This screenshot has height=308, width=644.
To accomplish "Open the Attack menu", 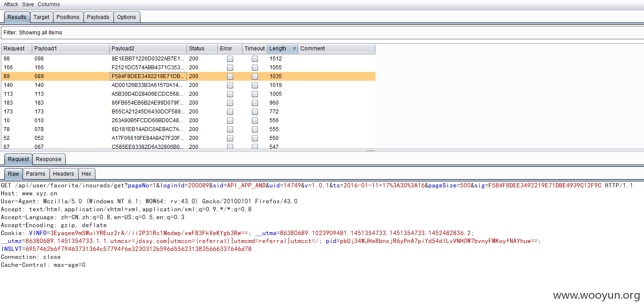I will [x=11, y=4].
